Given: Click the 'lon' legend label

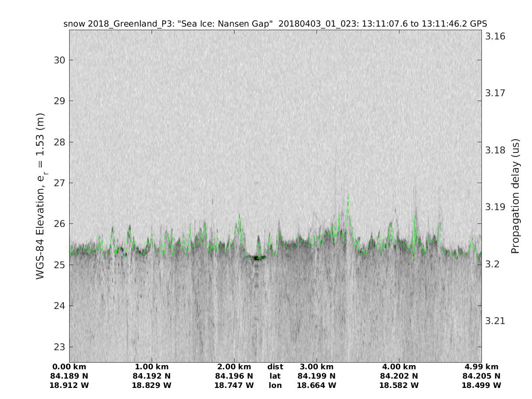Looking at the screenshot, I should pos(275,386).
